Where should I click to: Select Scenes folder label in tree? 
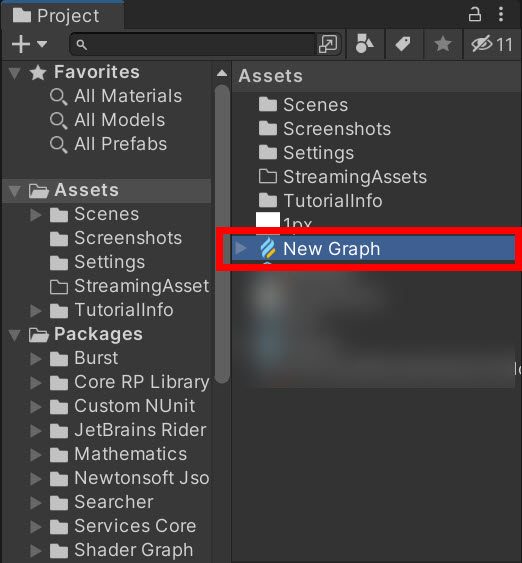(x=106, y=214)
